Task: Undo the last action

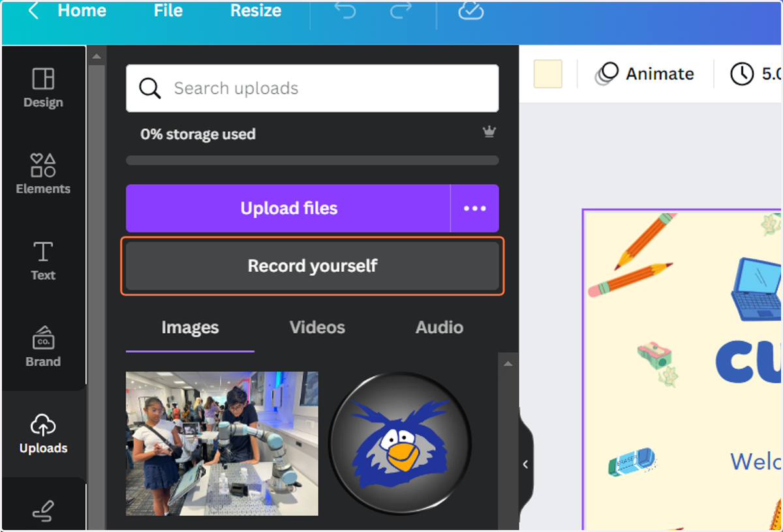Action: point(344,11)
